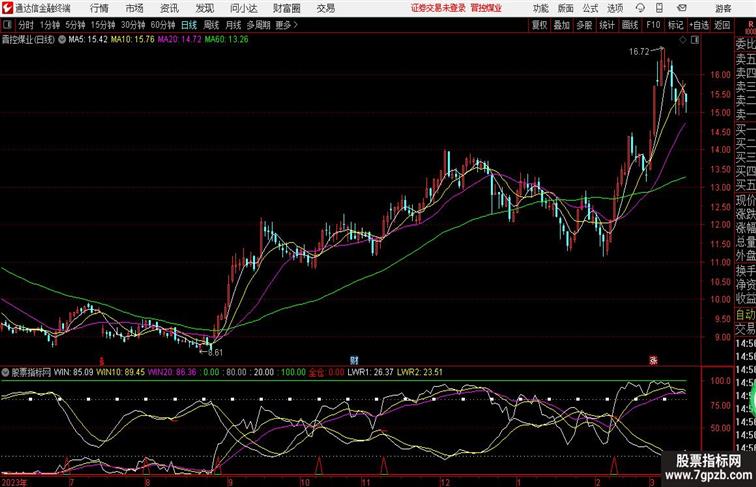Screen dimensions: 756x487
Task: Open the 版面 menu
Action: (566, 8)
